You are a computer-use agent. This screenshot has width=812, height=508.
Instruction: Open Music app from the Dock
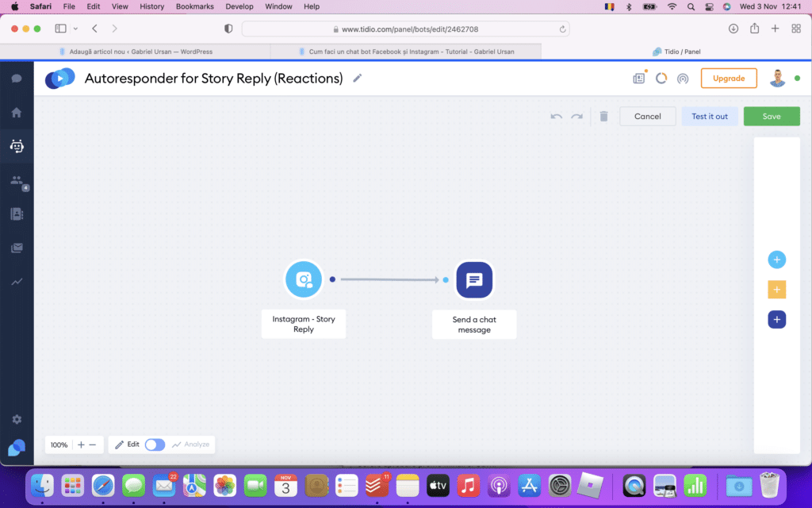tap(468, 486)
